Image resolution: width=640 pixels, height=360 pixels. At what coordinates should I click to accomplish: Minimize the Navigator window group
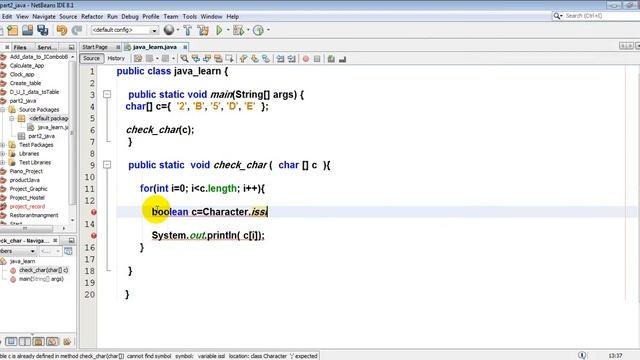71,240
